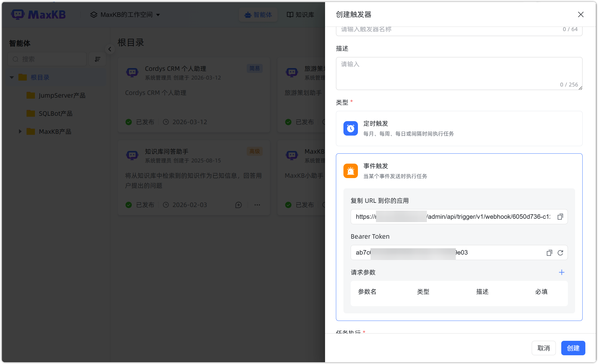Click the "+" icon on 知识库问答助手 card
The height and width of the screenshot is (364, 598).
tap(238, 205)
